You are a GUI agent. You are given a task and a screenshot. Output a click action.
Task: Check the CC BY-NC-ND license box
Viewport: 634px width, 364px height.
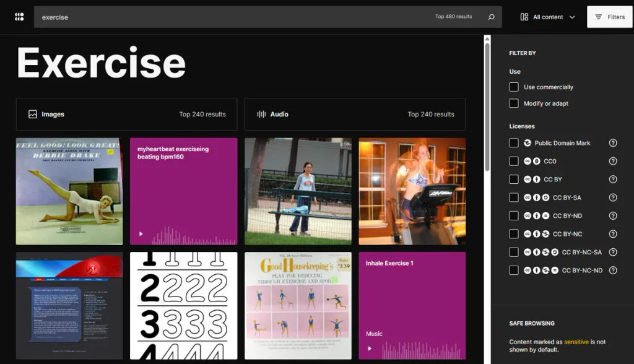pos(513,270)
